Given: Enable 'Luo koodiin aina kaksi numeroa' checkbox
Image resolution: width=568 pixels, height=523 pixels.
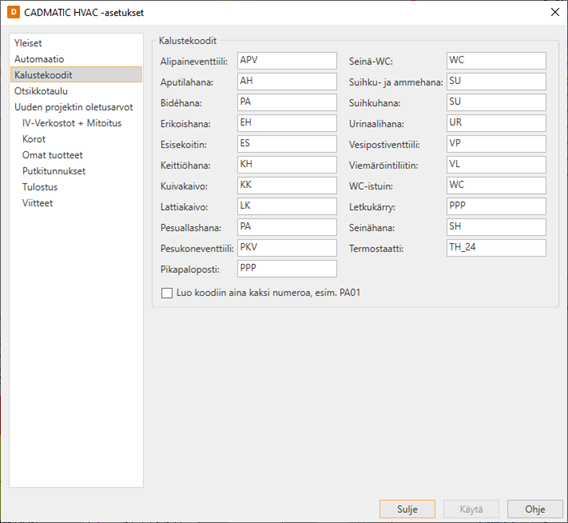Looking at the screenshot, I should (x=167, y=293).
